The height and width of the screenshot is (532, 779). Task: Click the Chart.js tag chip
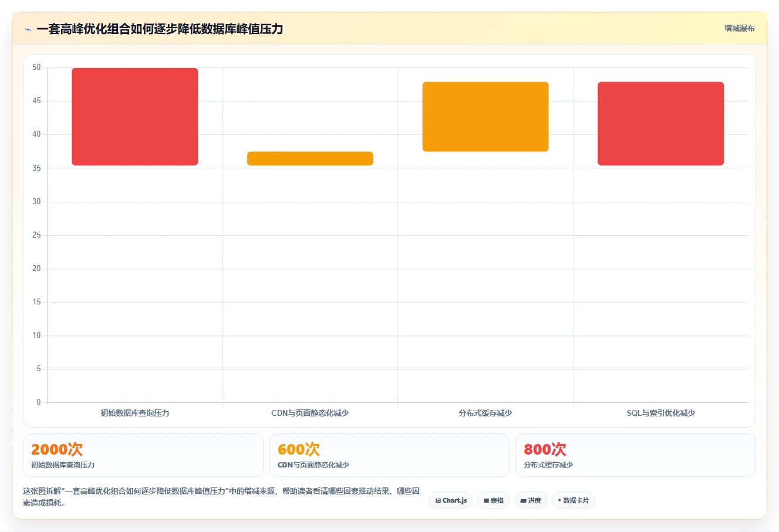(451, 500)
